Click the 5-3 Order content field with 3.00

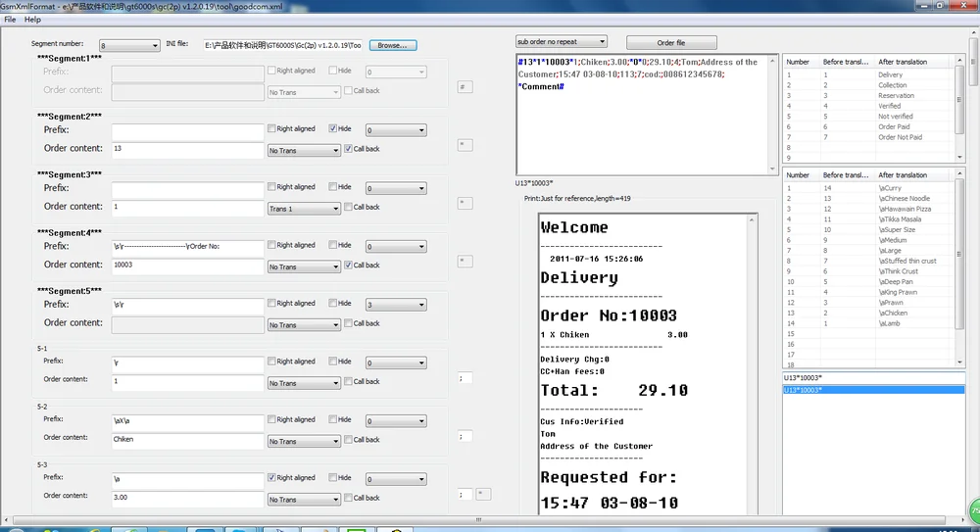click(x=187, y=499)
